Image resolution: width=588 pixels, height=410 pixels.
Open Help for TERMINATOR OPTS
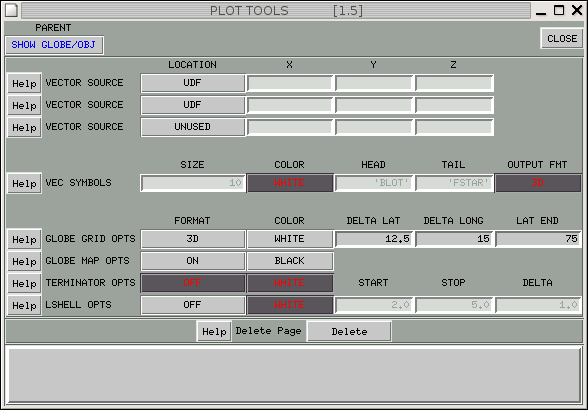[24, 284]
